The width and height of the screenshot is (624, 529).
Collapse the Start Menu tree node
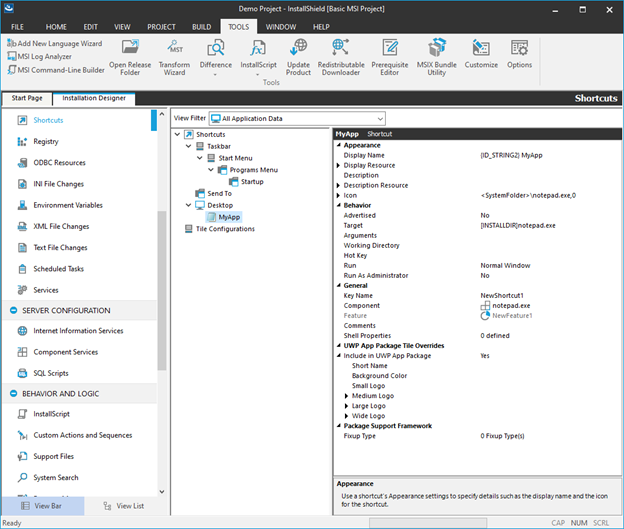pyautogui.click(x=200, y=158)
